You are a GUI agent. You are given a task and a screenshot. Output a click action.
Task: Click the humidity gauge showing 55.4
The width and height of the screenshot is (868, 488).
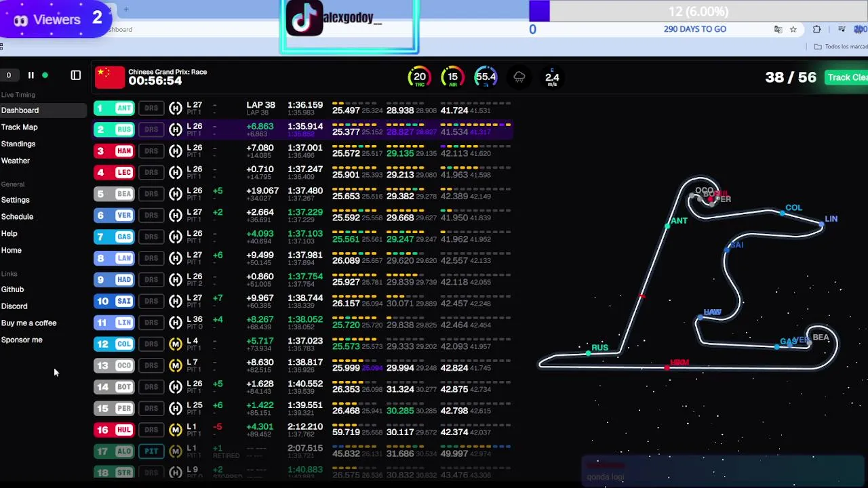486,77
